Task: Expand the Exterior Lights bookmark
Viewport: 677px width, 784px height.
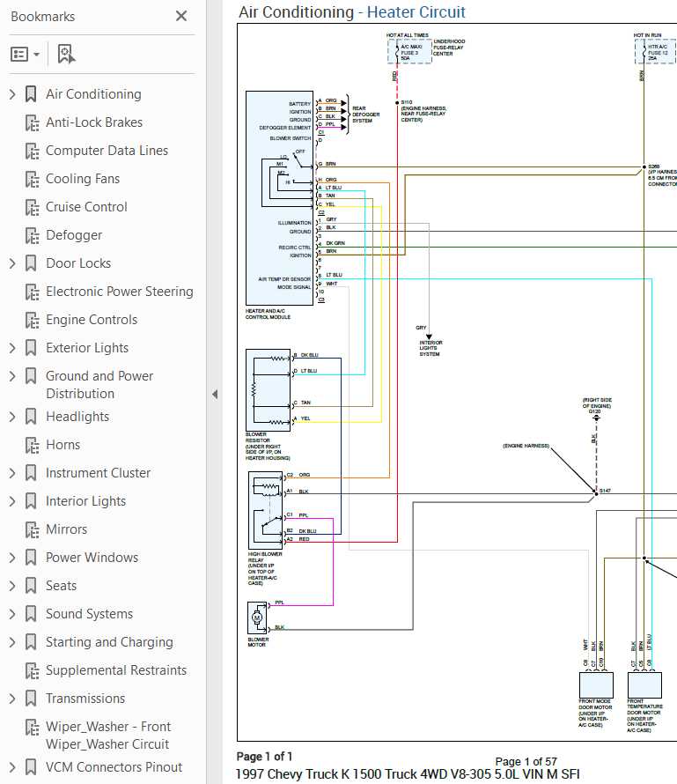Action: (12, 347)
